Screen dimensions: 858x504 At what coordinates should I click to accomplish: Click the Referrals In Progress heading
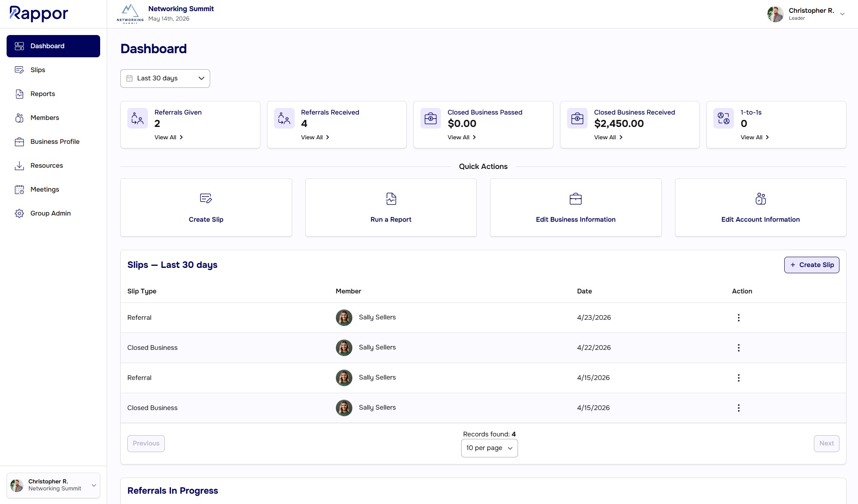click(x=173, y=491)
